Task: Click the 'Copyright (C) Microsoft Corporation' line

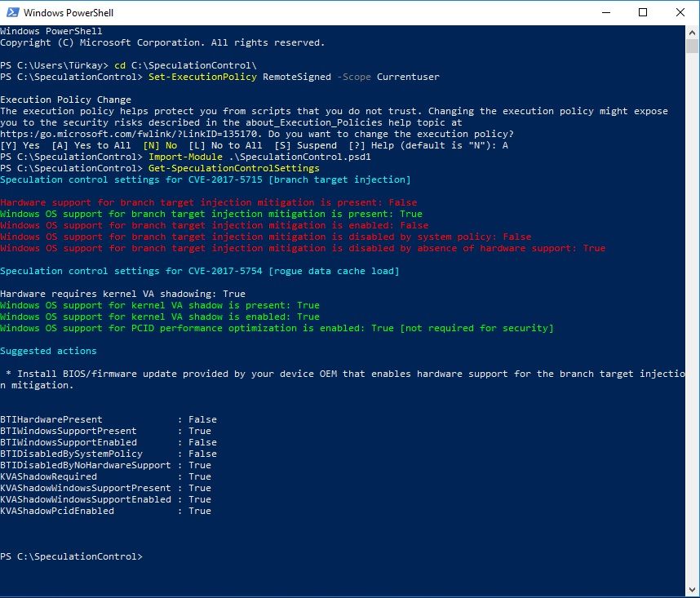Action: tap(162, 42)
